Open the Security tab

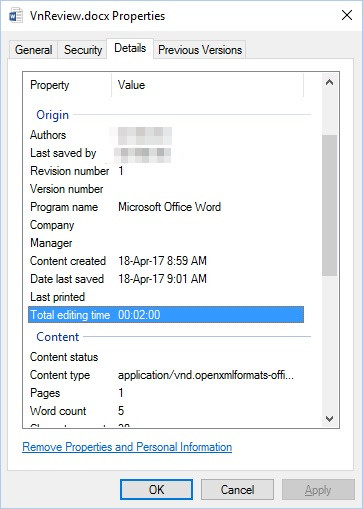83,50
